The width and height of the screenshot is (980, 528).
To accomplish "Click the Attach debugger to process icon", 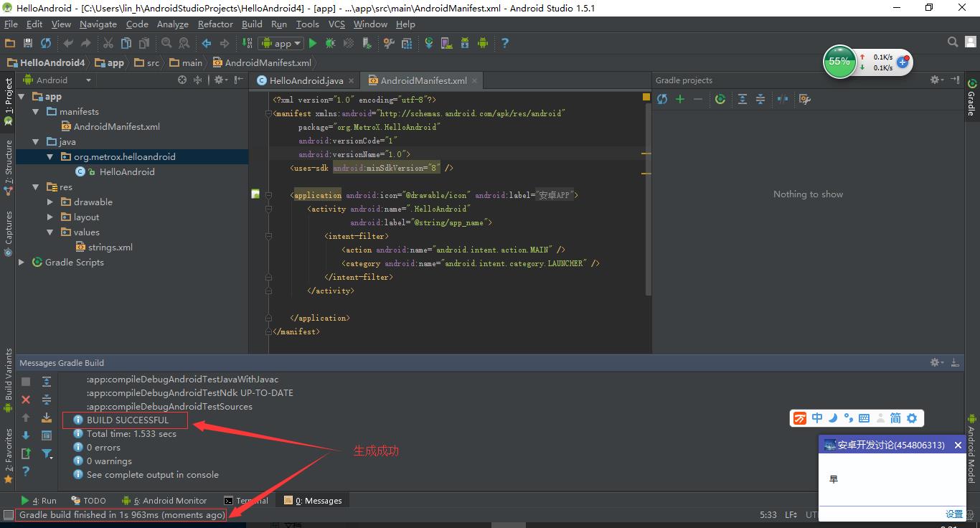I will coord(367,43).
